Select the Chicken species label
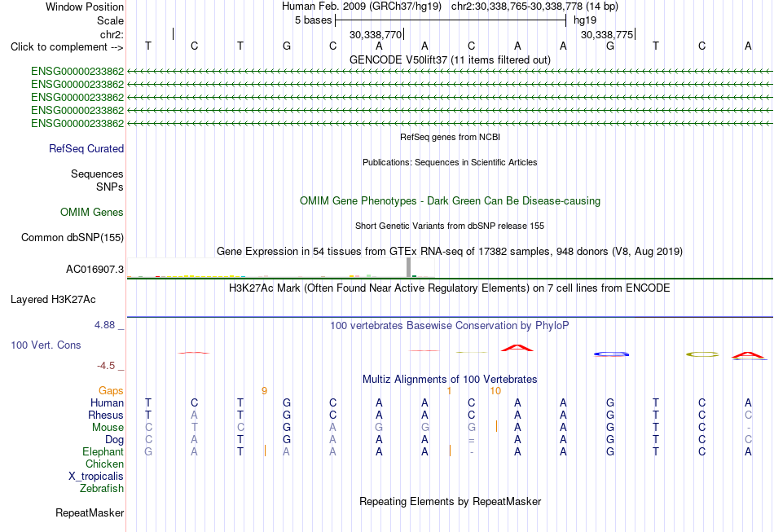 104,464
